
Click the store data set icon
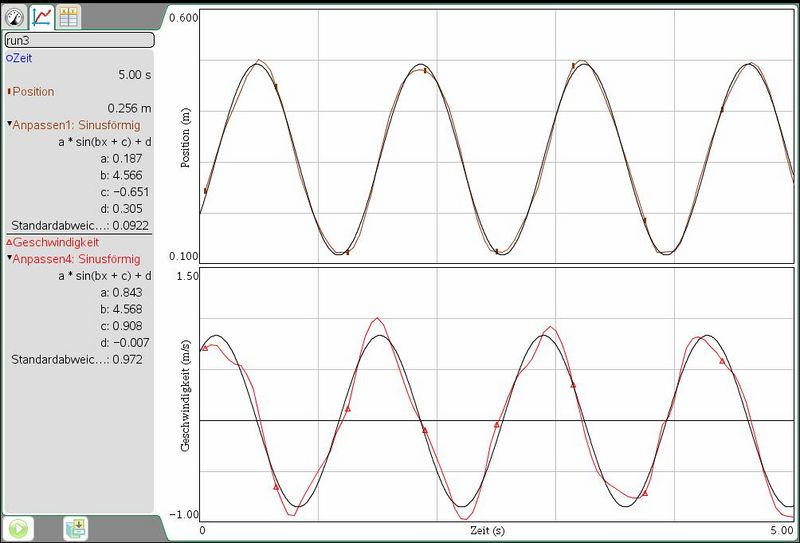(76, 528)
